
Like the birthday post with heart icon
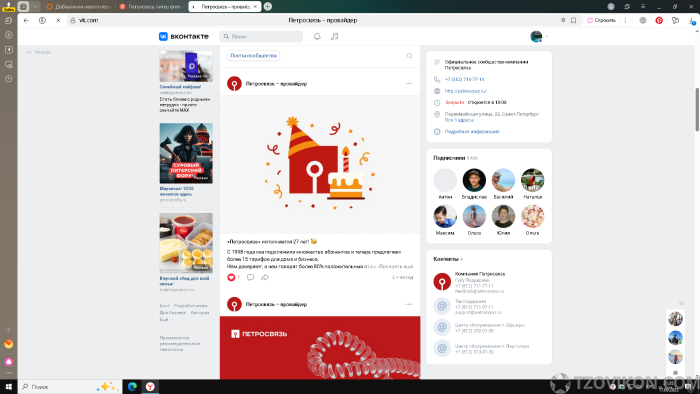tap(231, 278)
